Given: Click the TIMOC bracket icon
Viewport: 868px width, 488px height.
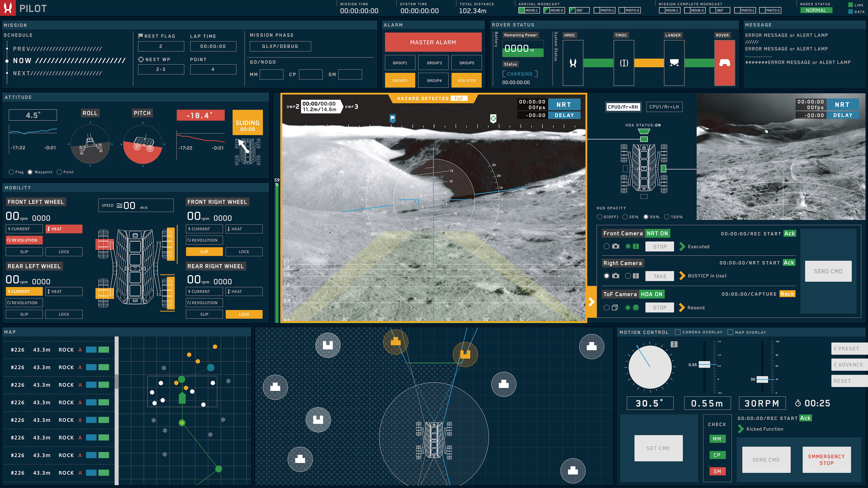Looking at the screenshot, I should coord(624,63).
